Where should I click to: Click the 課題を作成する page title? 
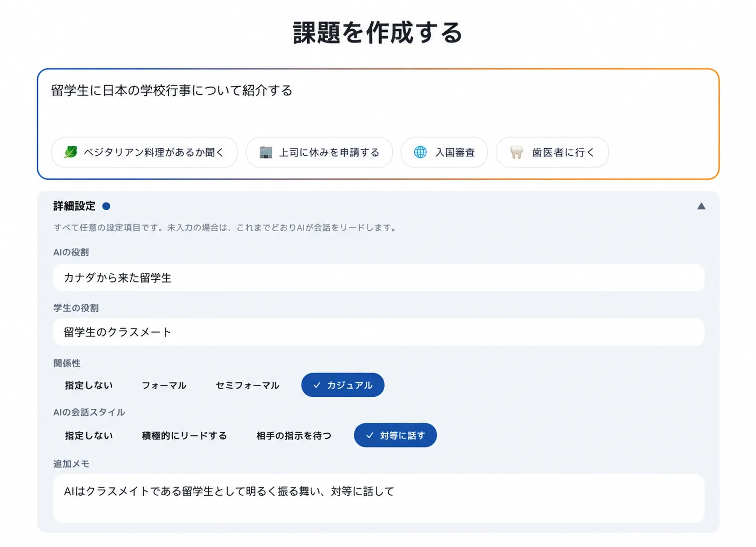[x=378, y=33]
